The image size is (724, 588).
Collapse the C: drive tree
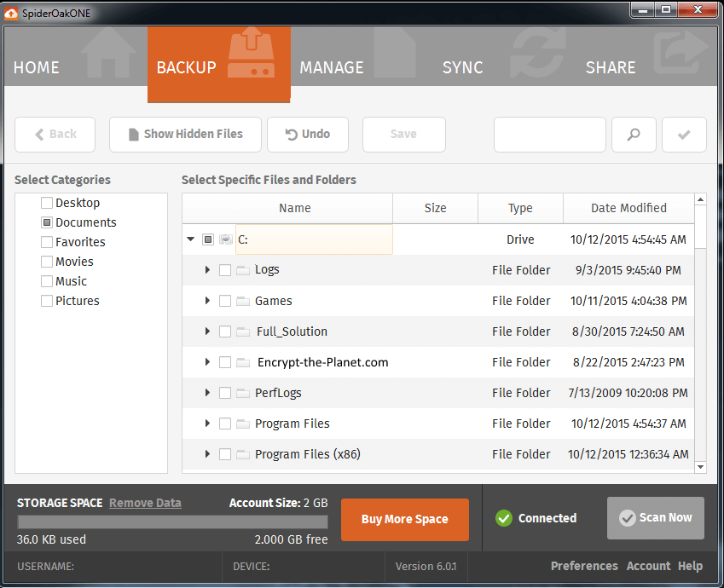tap(191, 239)
